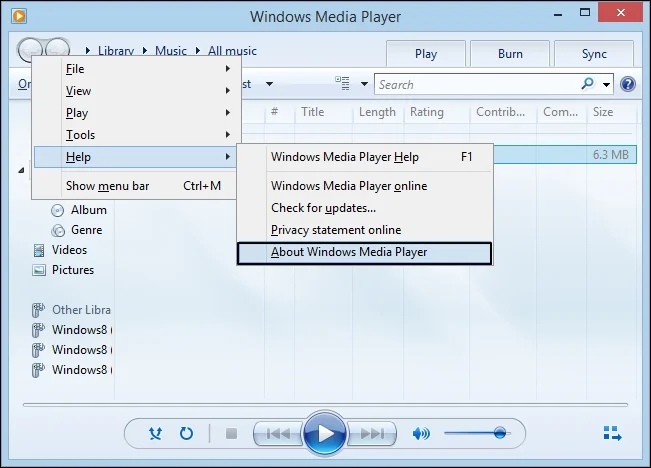Choose Windows Media Player online

[365, 186]
